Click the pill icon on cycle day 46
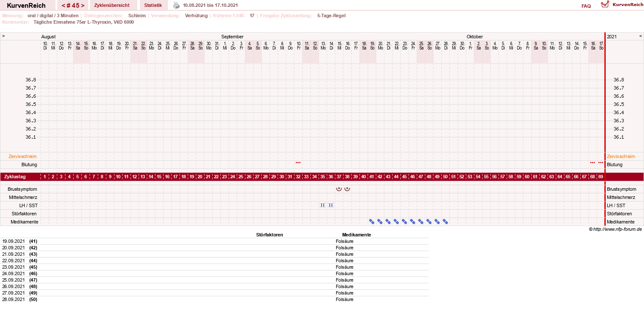The width and height of the screenshot is (644, 329). click(x=412, y=221)
